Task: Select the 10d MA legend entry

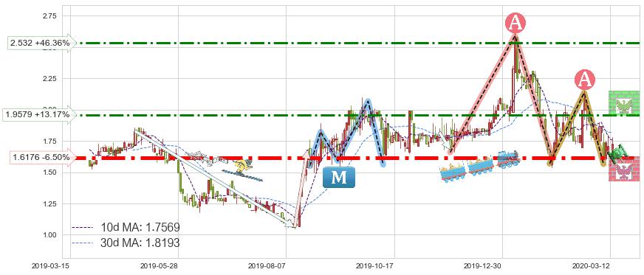Action: [x=126, y=227]
